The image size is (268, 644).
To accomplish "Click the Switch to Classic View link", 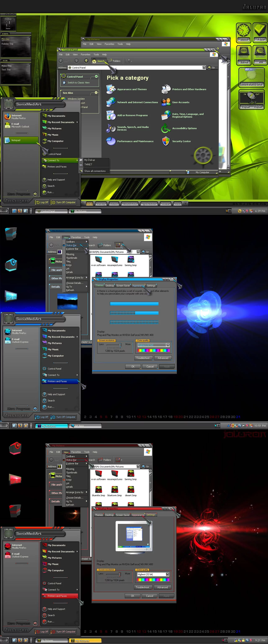I will [x=79, y=83].
